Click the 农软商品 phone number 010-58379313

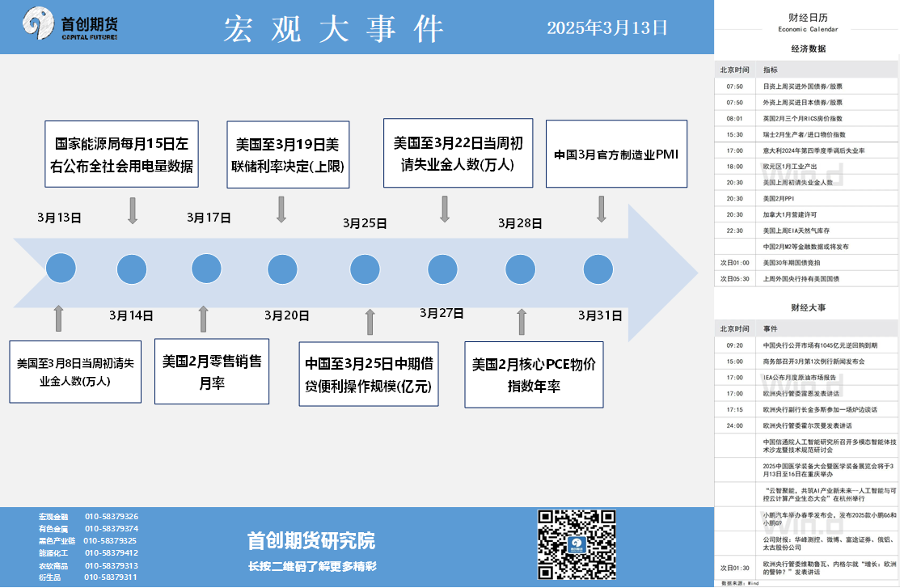[112, 565]
